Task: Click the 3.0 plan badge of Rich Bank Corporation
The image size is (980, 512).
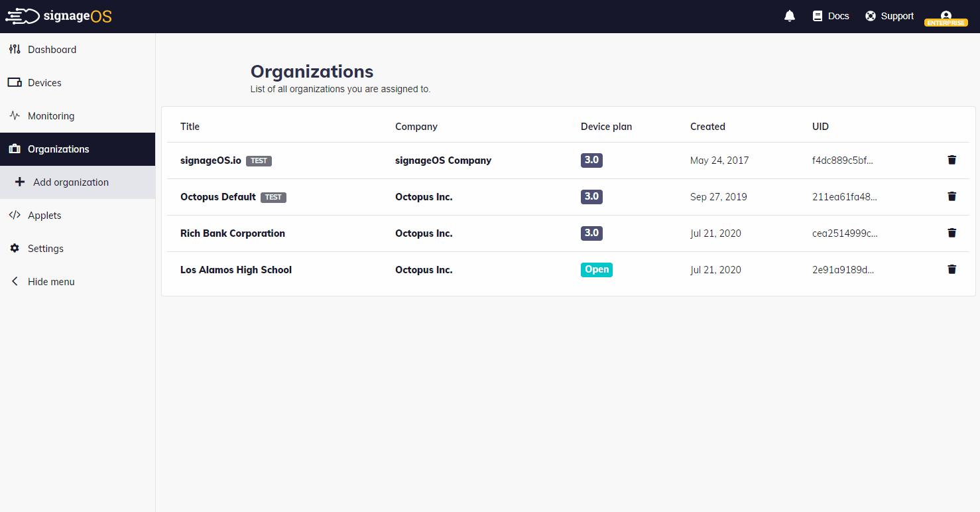Action: pyautogui.click(x=591, y=233)
